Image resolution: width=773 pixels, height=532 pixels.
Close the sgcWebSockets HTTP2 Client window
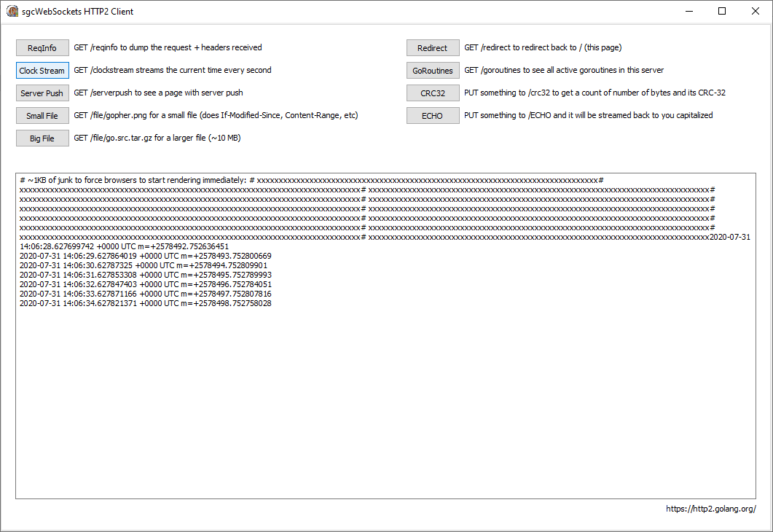pyautogui.click(x=756, y=11)
